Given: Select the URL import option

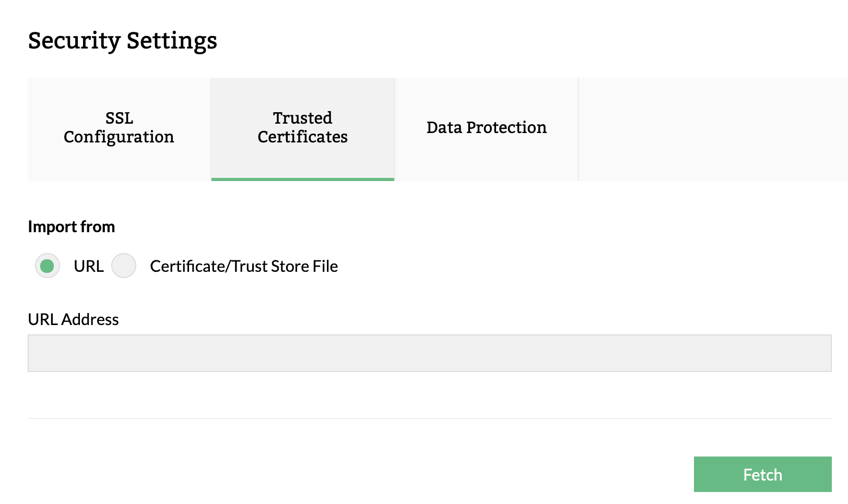Looking at the screenshot, I should click(x=47, y=266).
